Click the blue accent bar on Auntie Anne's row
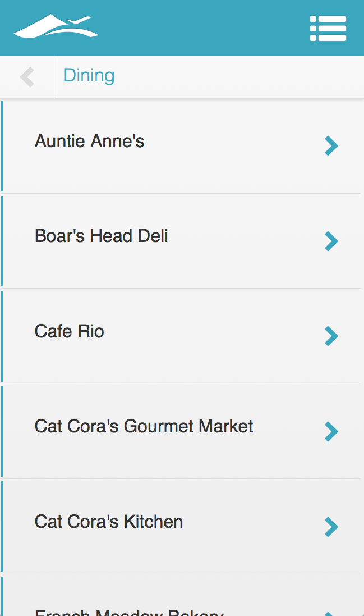The width and height of the screenshot is (364, 616). pyautogui.click(x=2, y=146)
